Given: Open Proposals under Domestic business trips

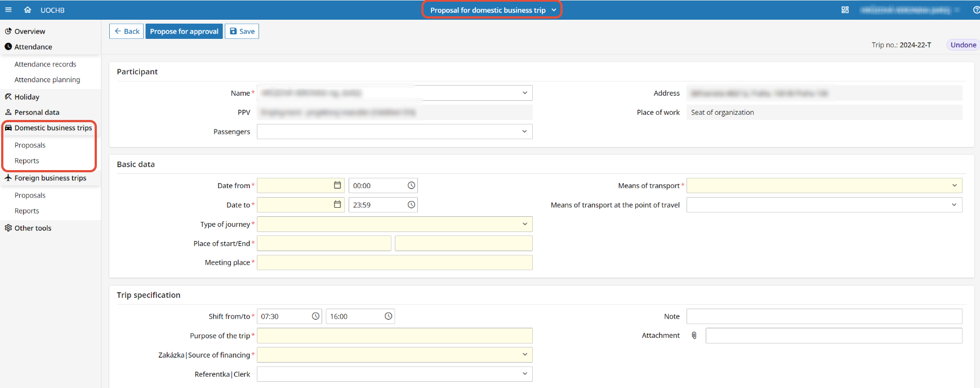Looking at the screenshot, I should coord(30,145).
